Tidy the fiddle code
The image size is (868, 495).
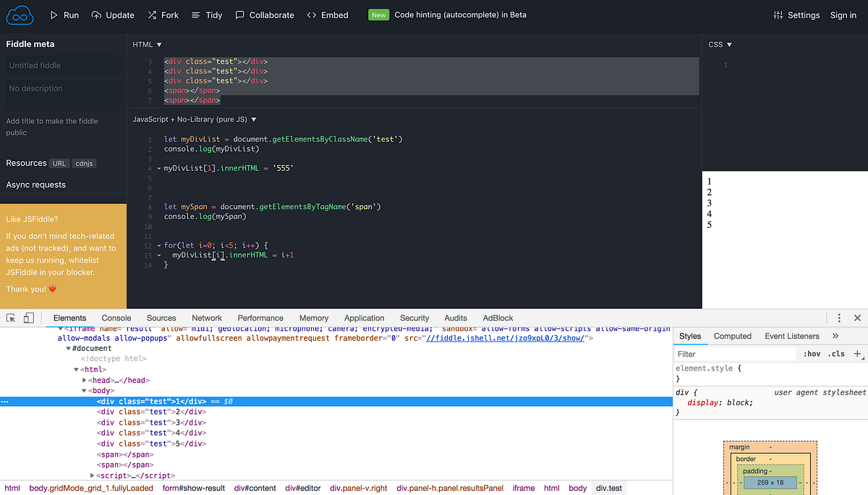208,14
